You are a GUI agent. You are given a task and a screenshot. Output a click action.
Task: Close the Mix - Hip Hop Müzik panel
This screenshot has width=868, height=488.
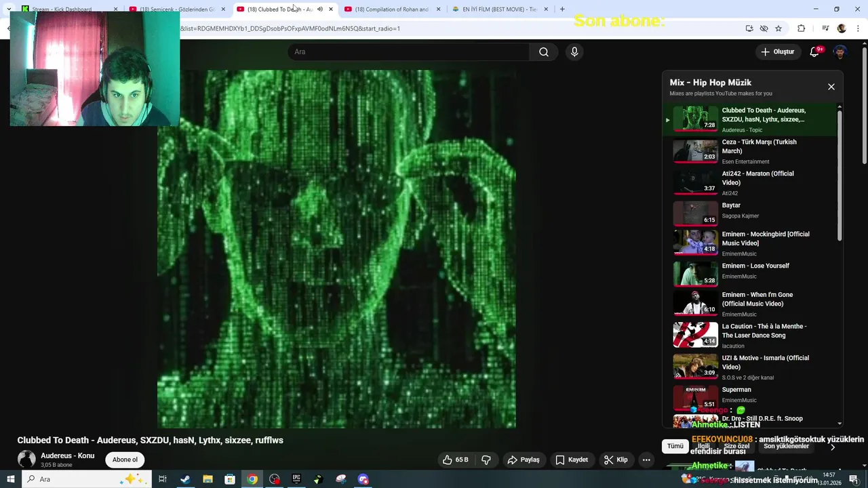pos(831,87)
